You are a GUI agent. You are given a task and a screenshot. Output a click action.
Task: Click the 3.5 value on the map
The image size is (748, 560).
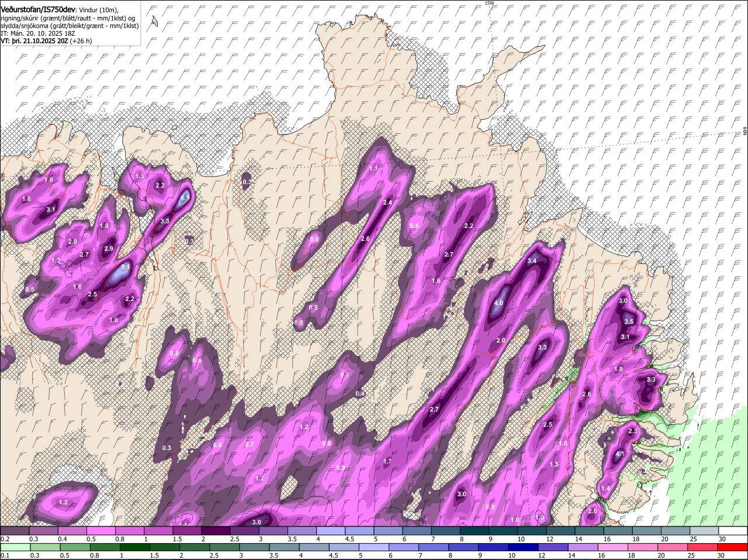pyautogui.click(x=629, y=322)
